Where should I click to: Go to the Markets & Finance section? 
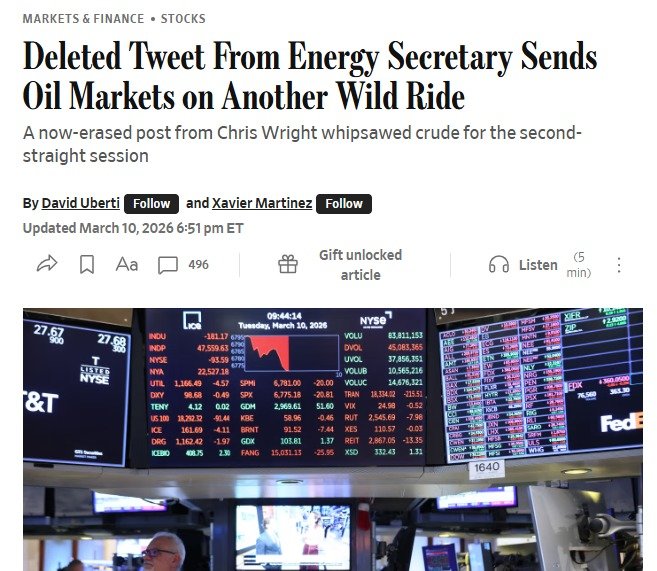(83, 19)
